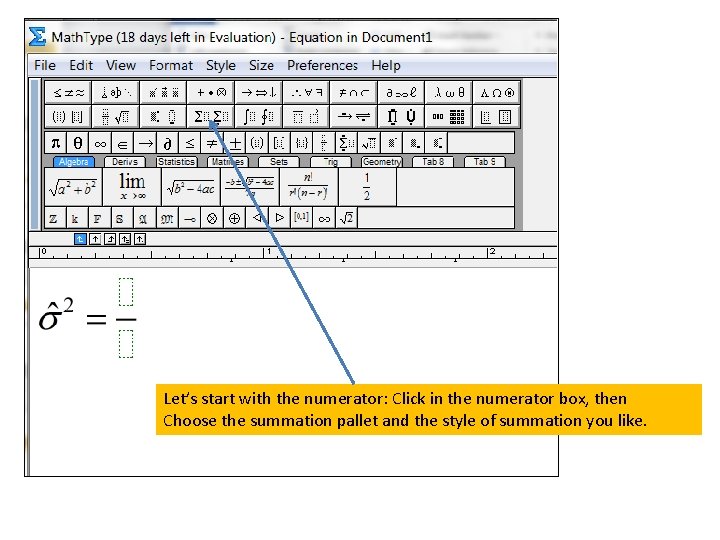The height and width of the screenshot is (540, 720).
Task: Select the left-justified tab stop button
Action: point(80,239)
